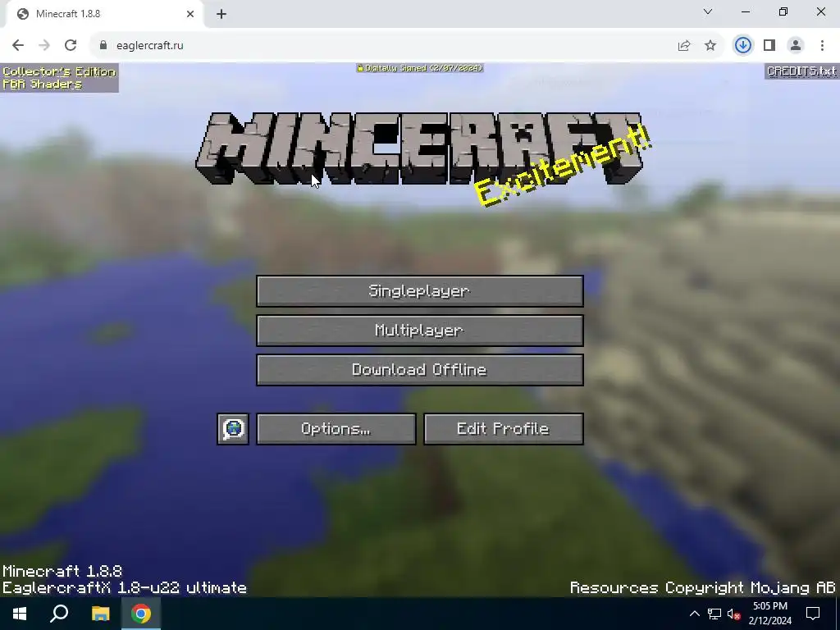Image resolution: width=840 pixels, height=630 pixels.
Task: Share this page using share icon
Action: (684, 46)
